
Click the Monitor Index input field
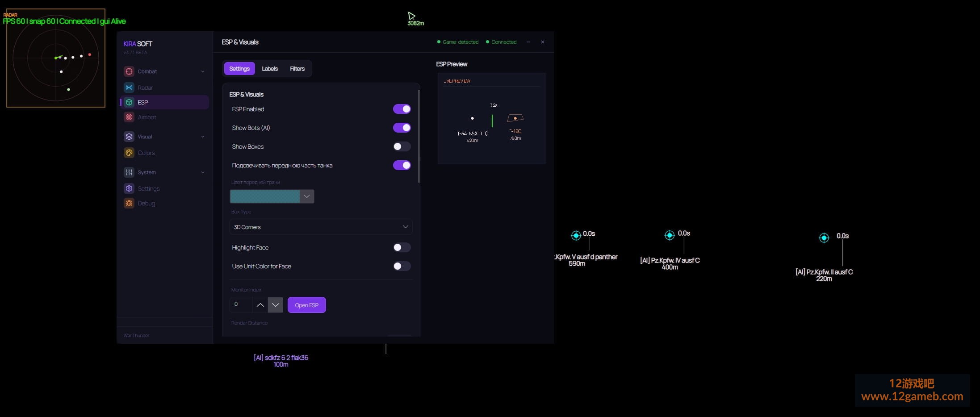(x=241, y=304)
